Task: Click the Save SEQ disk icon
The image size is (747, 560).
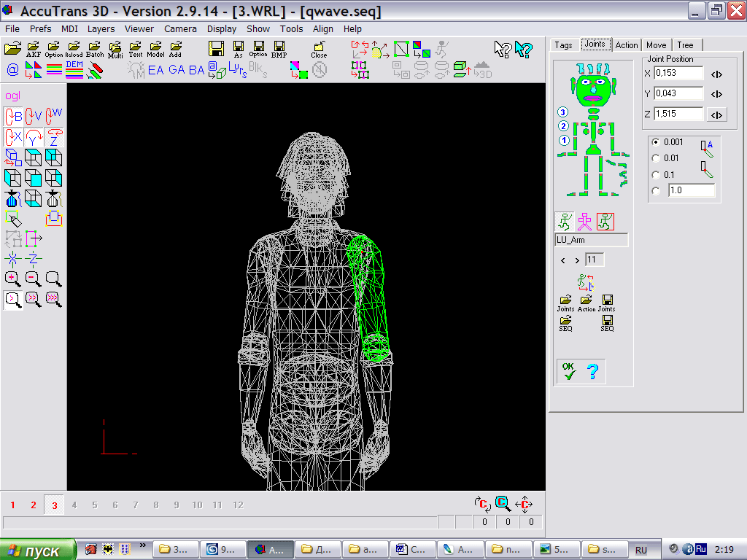Action: tap(607, 323)
